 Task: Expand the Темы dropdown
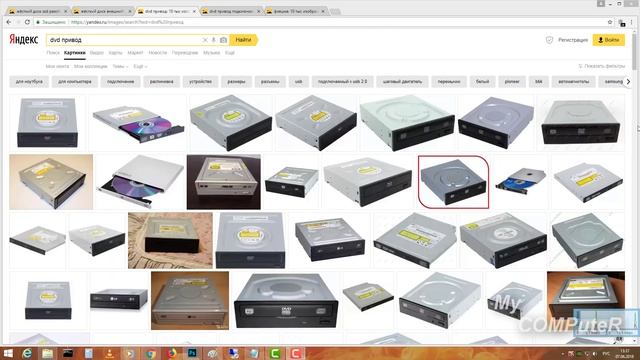pyautogui.click(x=120, y=66)
